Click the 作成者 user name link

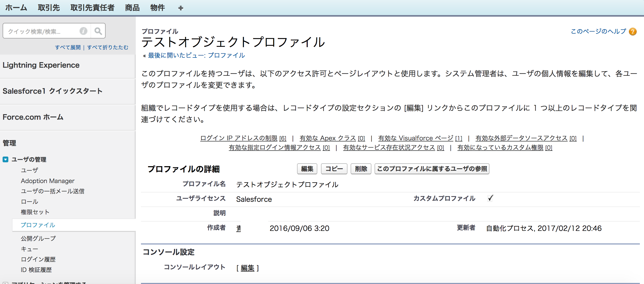point(239,228)
